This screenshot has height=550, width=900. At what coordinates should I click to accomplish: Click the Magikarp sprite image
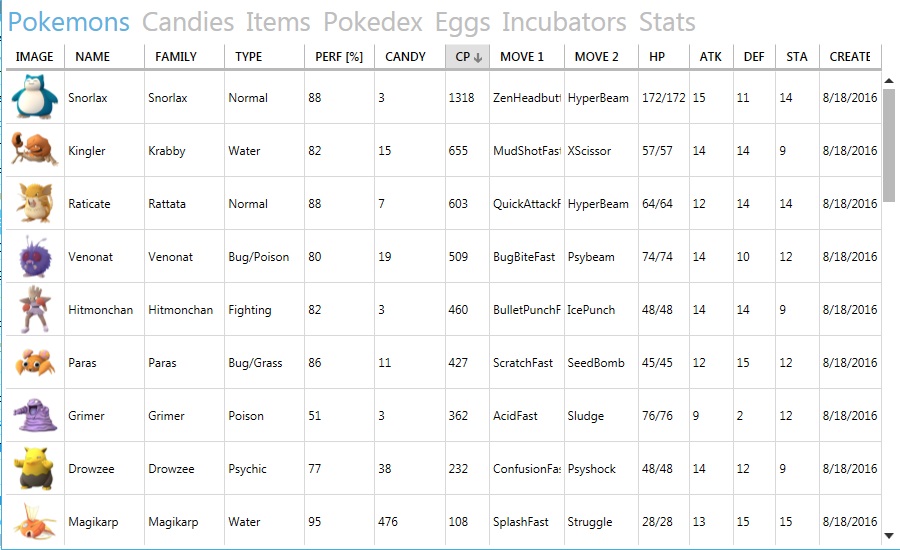35,521
